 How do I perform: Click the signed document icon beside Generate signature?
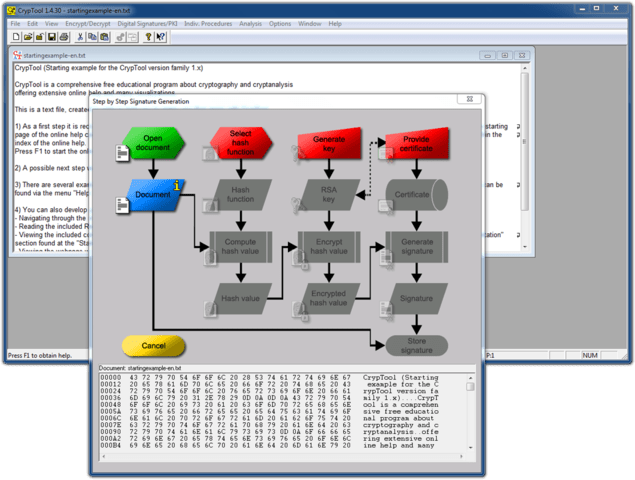click(386, 258)
